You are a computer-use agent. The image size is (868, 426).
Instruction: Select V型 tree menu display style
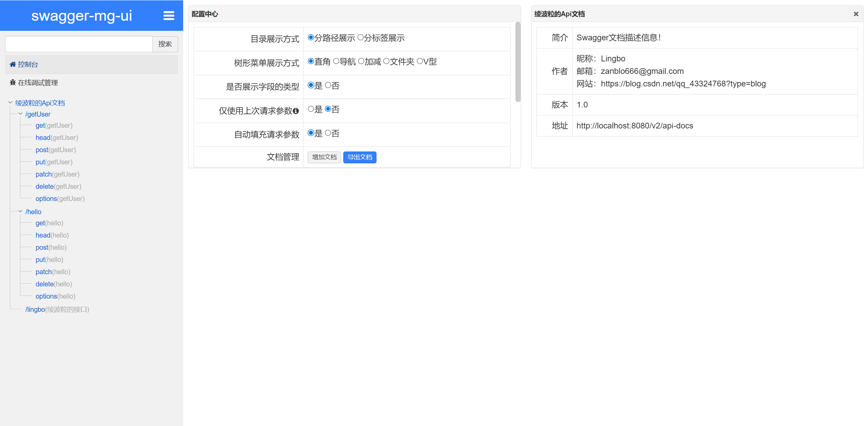pyautogui.click(x=420, y=61)
